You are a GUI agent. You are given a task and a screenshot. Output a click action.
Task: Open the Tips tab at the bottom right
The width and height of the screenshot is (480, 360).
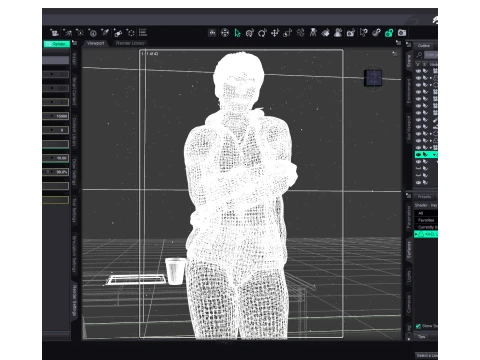(x=422, y=337)
